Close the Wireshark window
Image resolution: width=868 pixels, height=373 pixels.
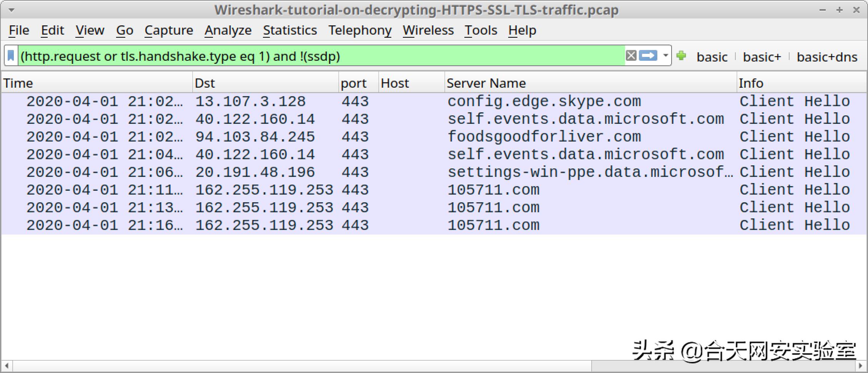pos(856,10)
